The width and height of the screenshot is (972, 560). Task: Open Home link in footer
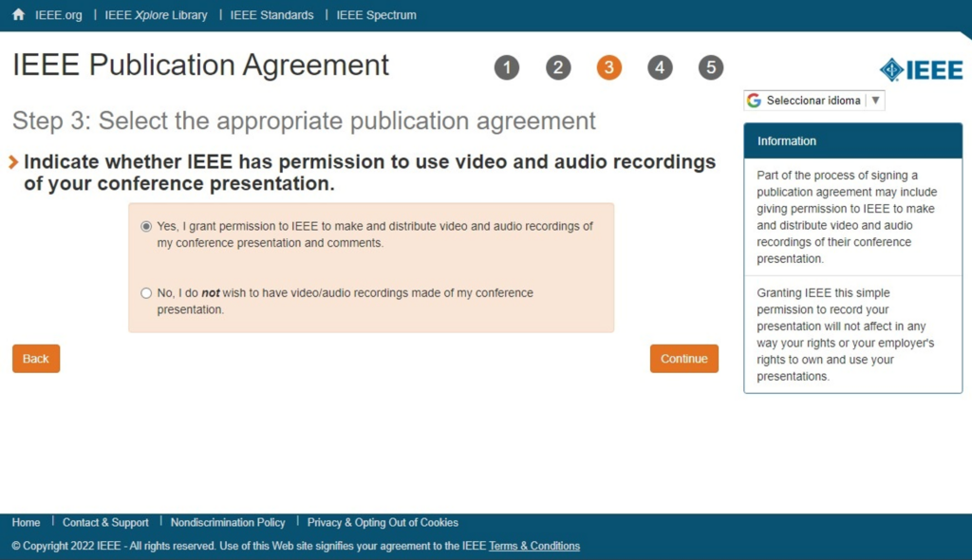click(x=26, y=522)
